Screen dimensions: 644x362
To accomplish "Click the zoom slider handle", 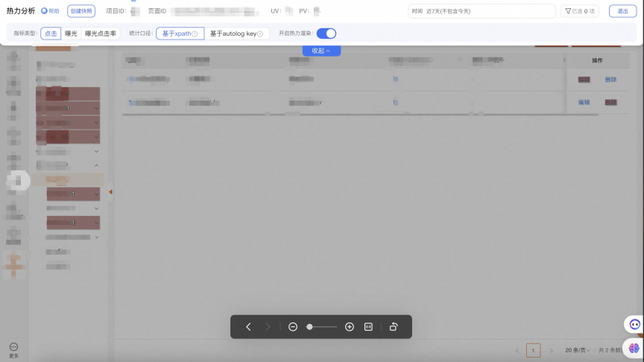I will click(x=309, y=327).
